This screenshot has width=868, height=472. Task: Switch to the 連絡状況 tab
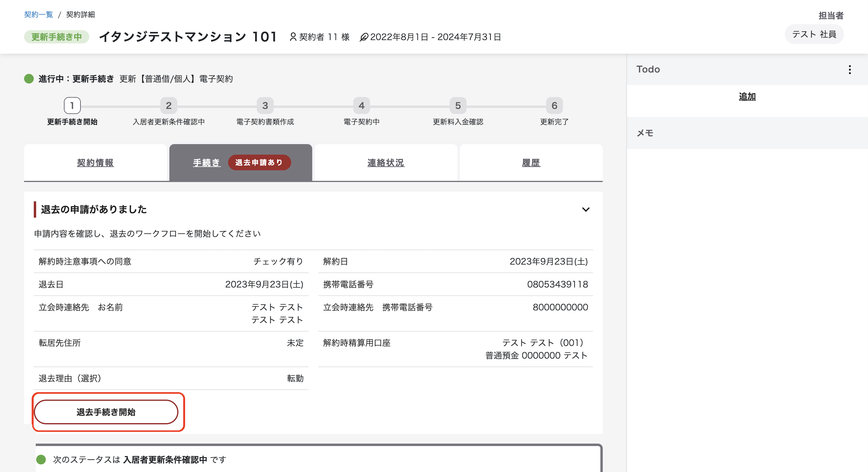click(386, 163)
